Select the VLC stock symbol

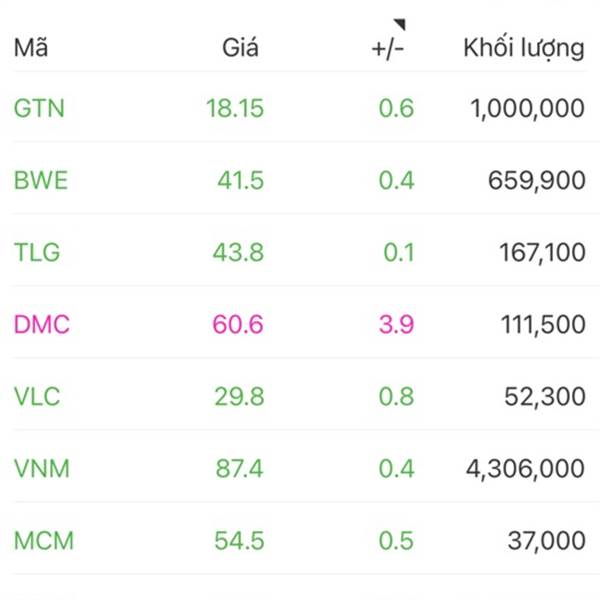[37, 396]
